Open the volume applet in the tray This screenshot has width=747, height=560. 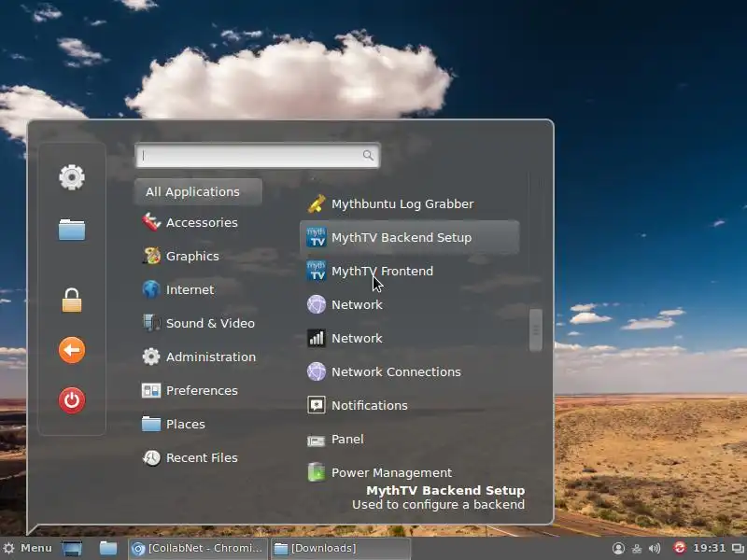655,549
